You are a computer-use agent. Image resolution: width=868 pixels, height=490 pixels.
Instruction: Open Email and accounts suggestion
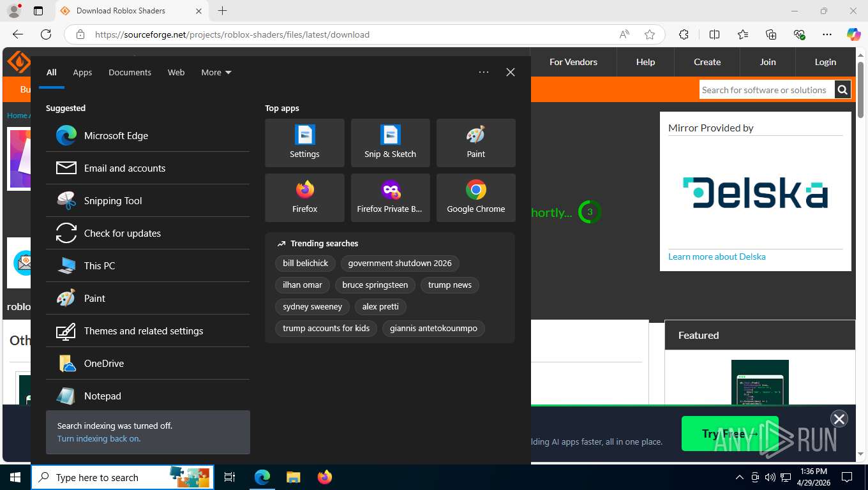coord(147,168)
